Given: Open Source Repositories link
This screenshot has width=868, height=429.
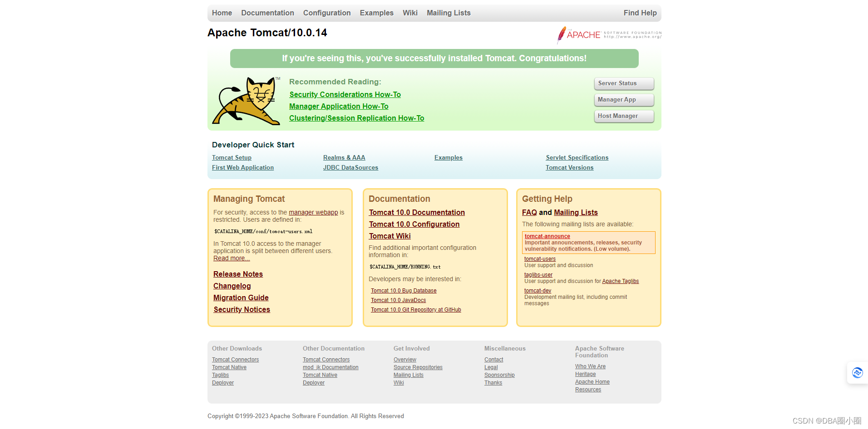Looking at the screenshot, I should [x=418, y=367].
